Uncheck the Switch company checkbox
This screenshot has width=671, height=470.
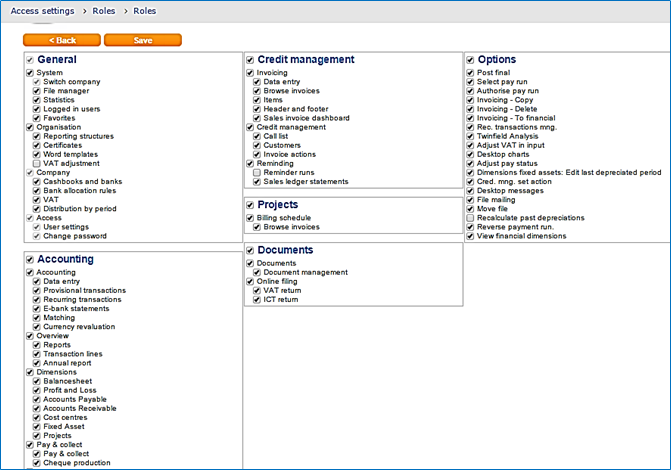[37, 82]
